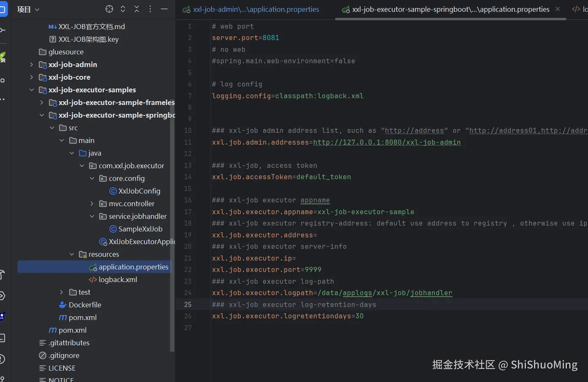Viewport: 588px width, 382px height.
Task: Open the 项目 view dropdown
Action: point(28,9)
